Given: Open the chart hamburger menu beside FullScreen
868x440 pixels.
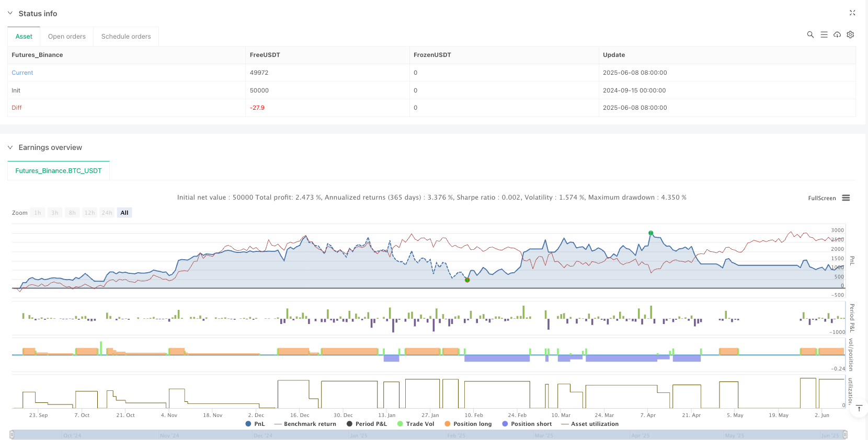Looking at the screenshot, I should click(846, 198).
